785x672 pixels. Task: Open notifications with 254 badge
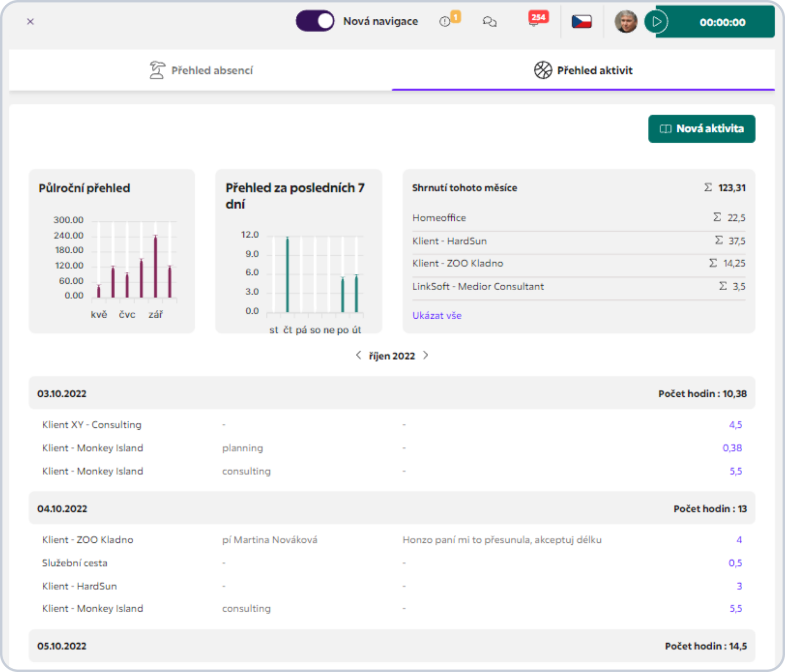[537, 19]
